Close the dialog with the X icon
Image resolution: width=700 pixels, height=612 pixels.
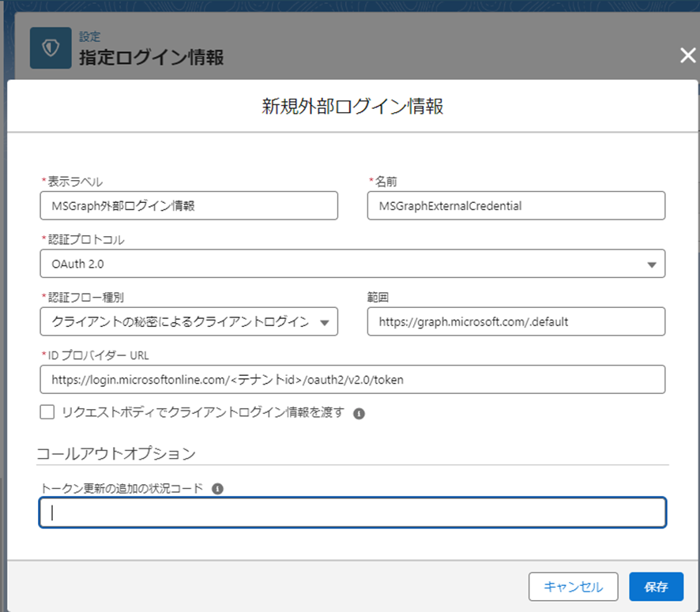[x=687, y=56]
